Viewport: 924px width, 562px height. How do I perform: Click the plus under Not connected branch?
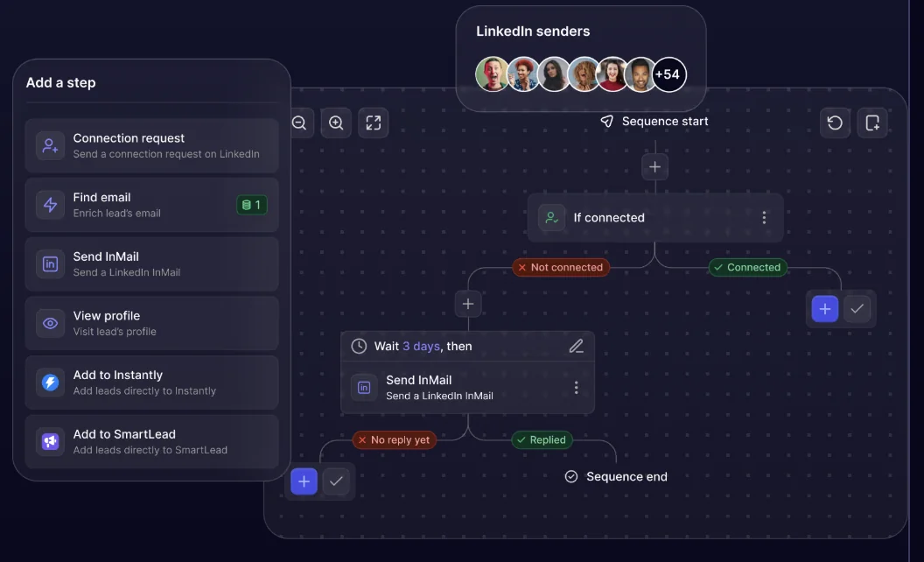468,304
